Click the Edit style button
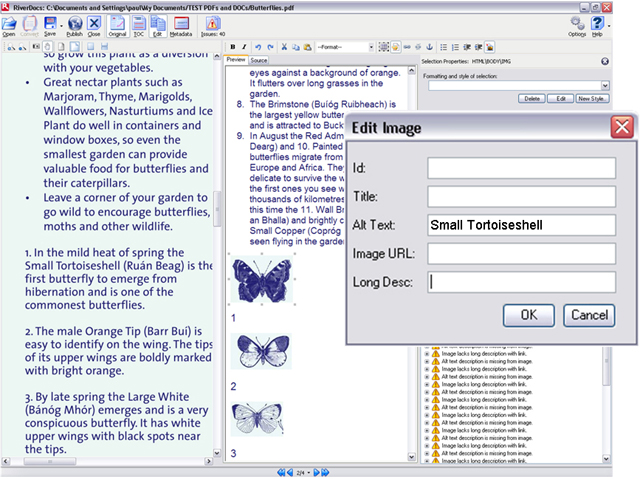Screen dimensions: 640x479 coord(561,98)
